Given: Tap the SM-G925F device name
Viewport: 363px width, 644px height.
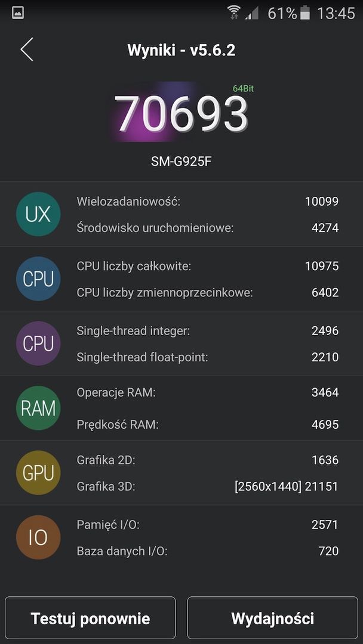Looking at the screenshot, I should tap(181, 162).
